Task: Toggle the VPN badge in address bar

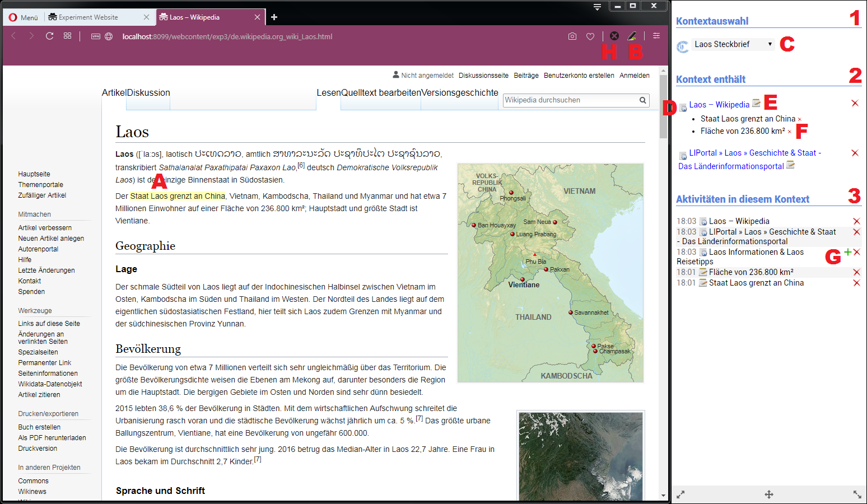Action: coord(96,36)
